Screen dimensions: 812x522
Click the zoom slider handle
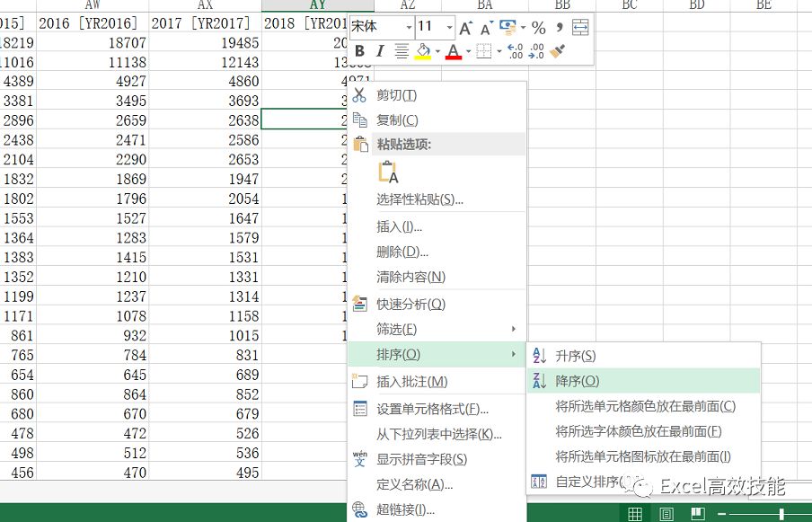pos(781,514)
